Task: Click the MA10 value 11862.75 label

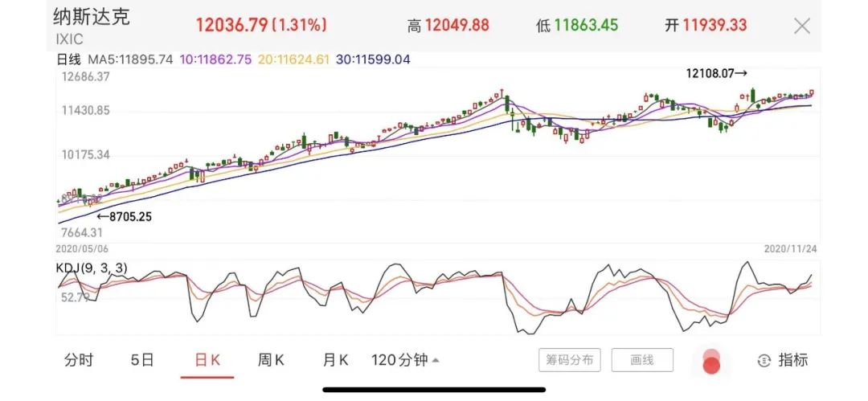Action: 215,59
